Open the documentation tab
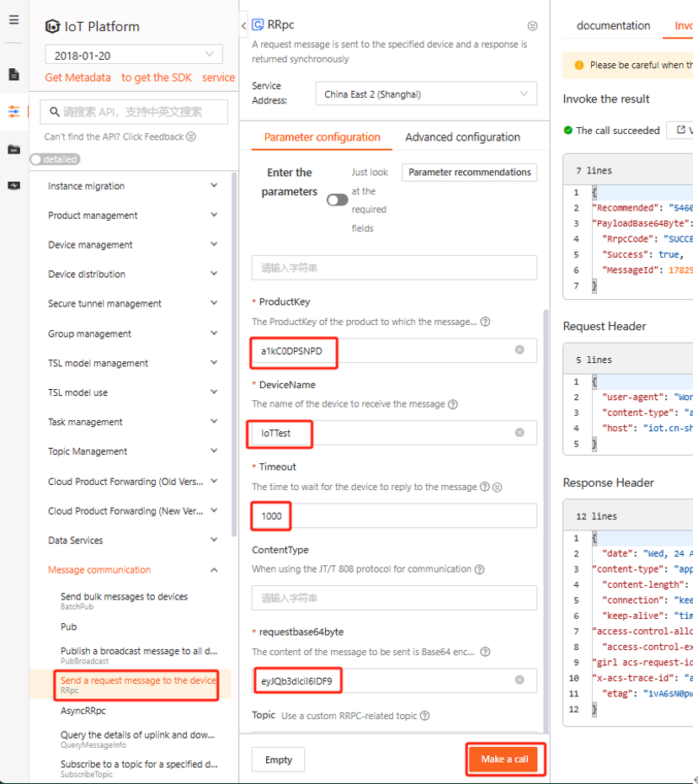Image resolution: width=698 pixels, height=784 pixels. [613, 26]
